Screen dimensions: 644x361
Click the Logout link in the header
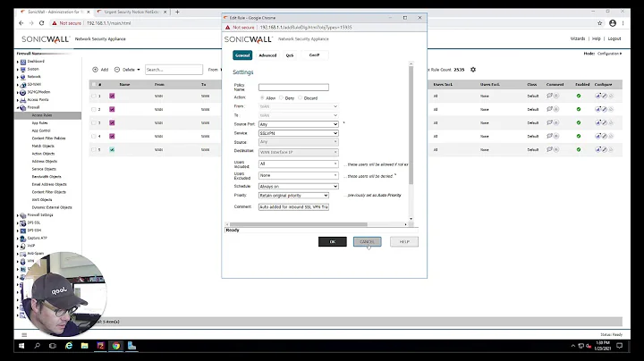click(x=614, y=38)
